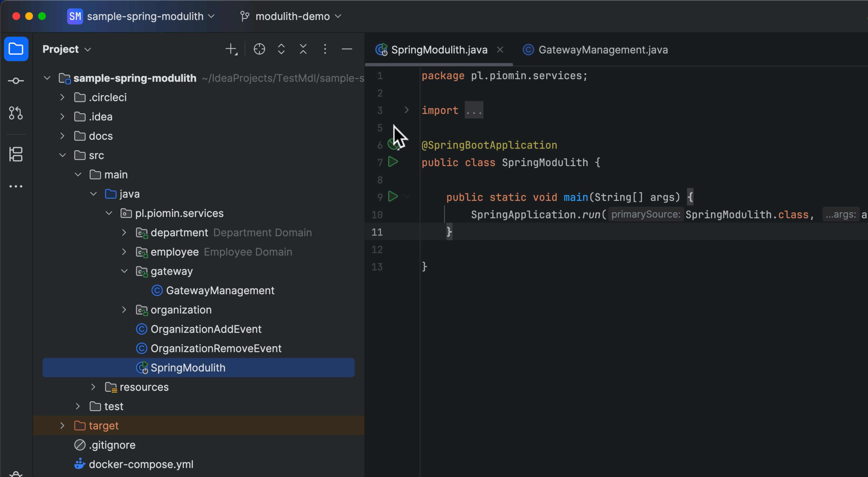
Task: Run main method from line 9 gutter
Action: (393, 196)
